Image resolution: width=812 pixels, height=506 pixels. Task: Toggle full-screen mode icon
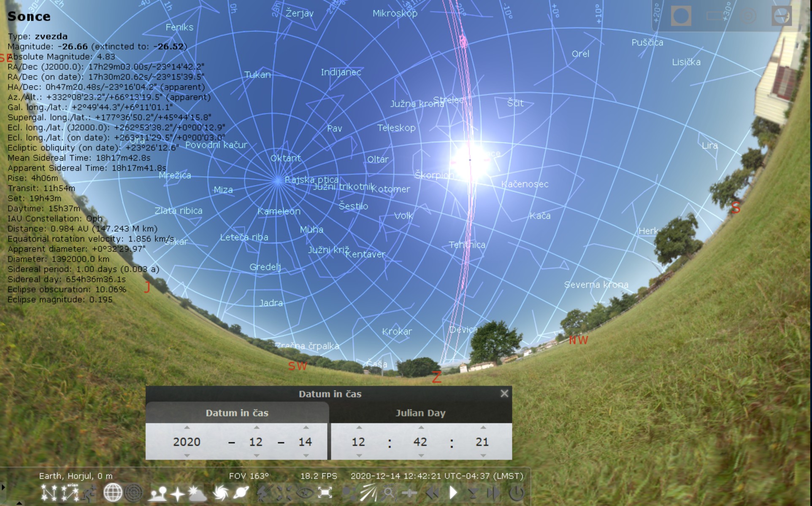click(325, 493)
